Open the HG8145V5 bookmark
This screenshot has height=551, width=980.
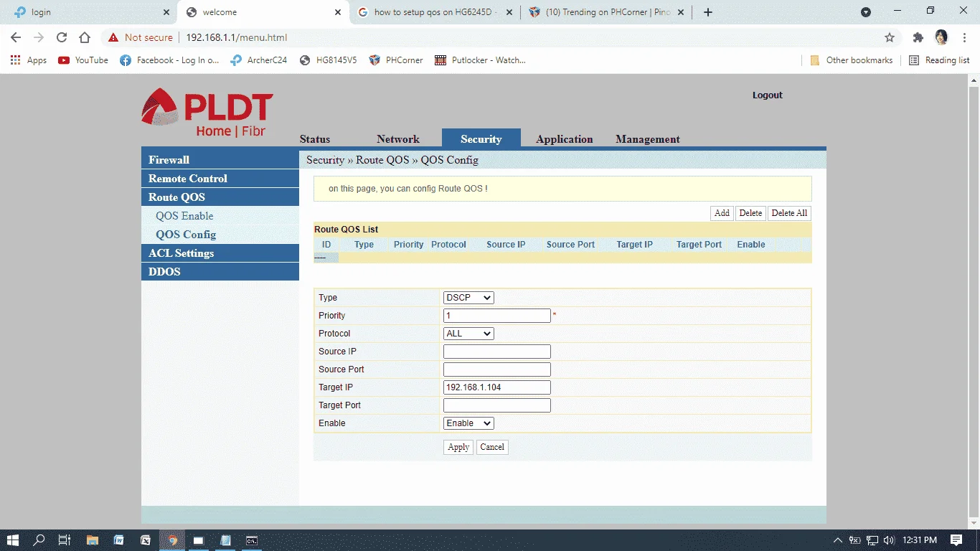coord(329,60)
